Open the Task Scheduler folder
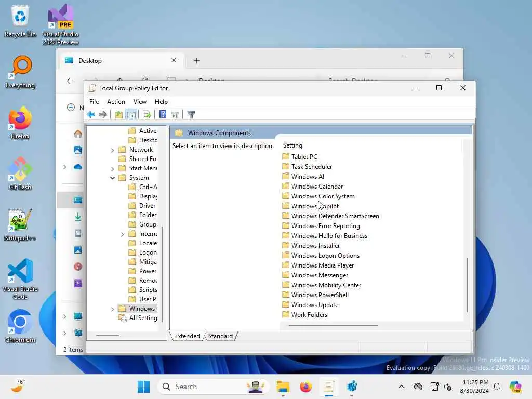 [307, 167]
